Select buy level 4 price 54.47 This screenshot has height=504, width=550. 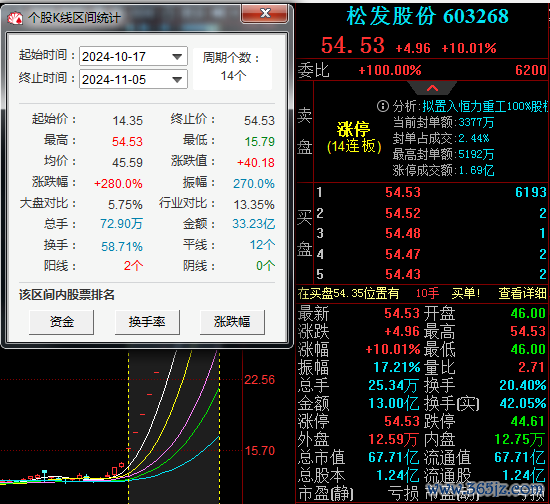tap(403, 254)
